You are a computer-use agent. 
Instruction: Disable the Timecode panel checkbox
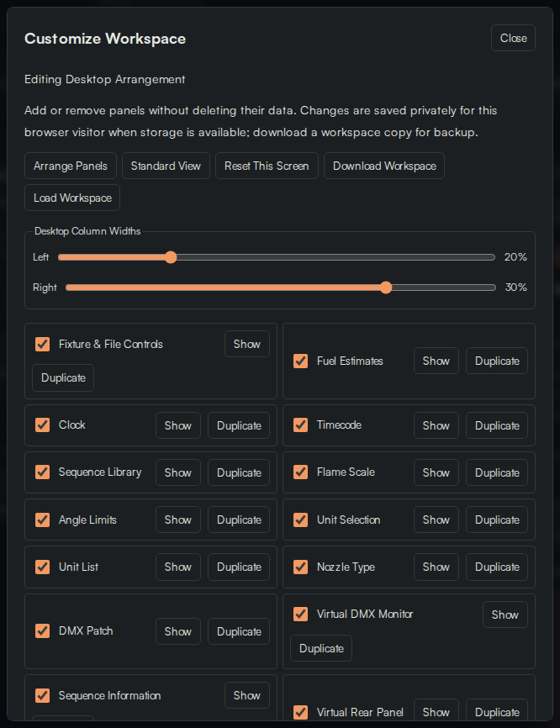point(300,425)
